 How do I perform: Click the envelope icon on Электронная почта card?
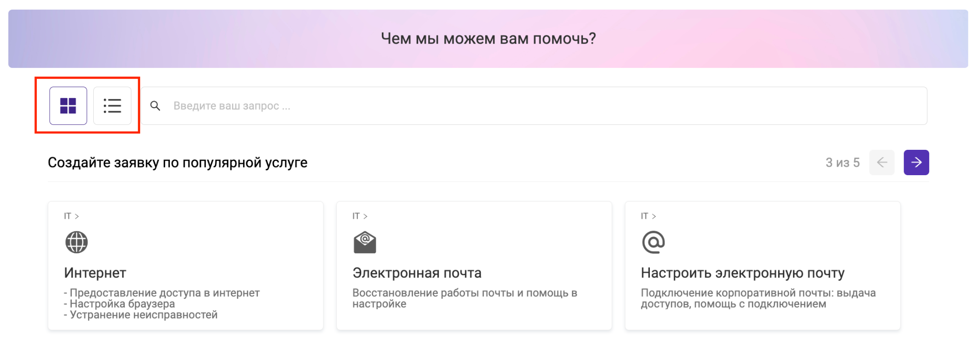pyautogui.click(x=365, y=242)
